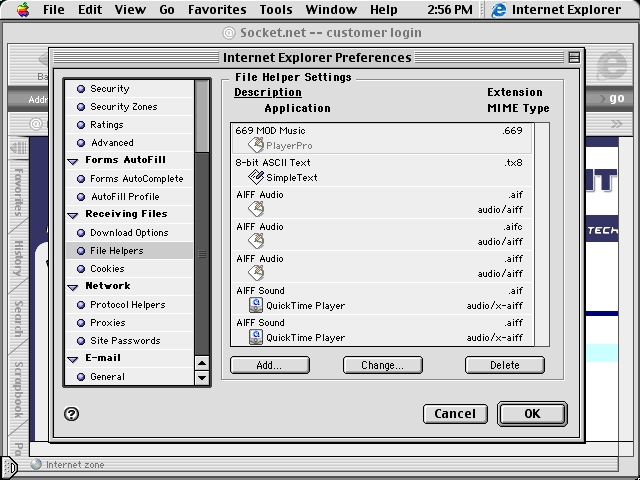640x480 pixels.
Task: Open the Favorites menu
Action: [x=217, y=9]
